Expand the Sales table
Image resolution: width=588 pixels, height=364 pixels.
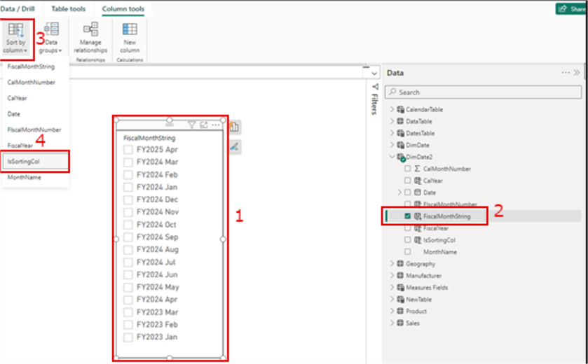(x=392, y=323)
